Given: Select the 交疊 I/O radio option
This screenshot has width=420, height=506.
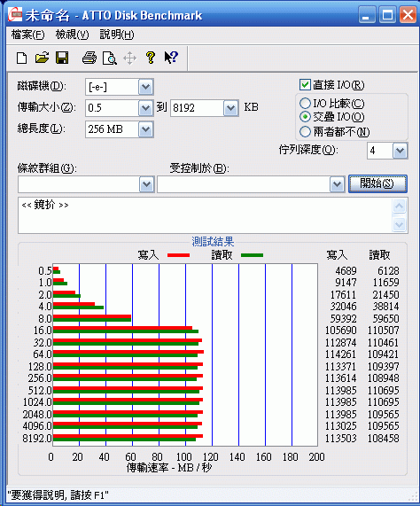Looking at the screenshot, I should pyautogui.click(x=305, y=117).
